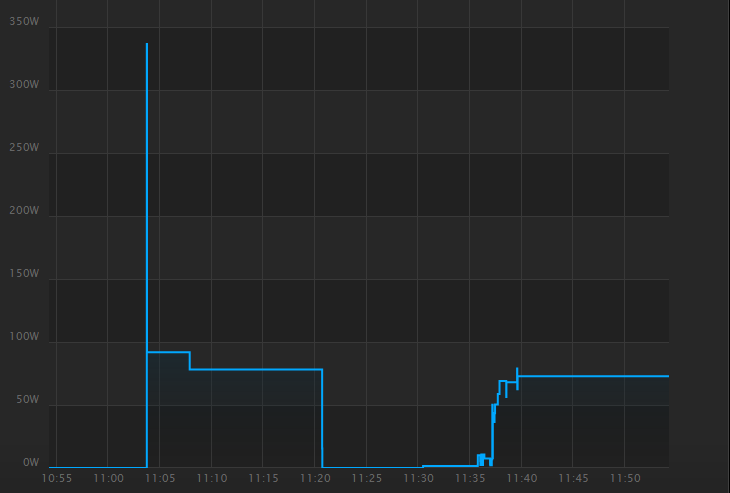Click the 11:05 time axis label
730x493 pixels.
pyautogui.click(x=160, y=479)
